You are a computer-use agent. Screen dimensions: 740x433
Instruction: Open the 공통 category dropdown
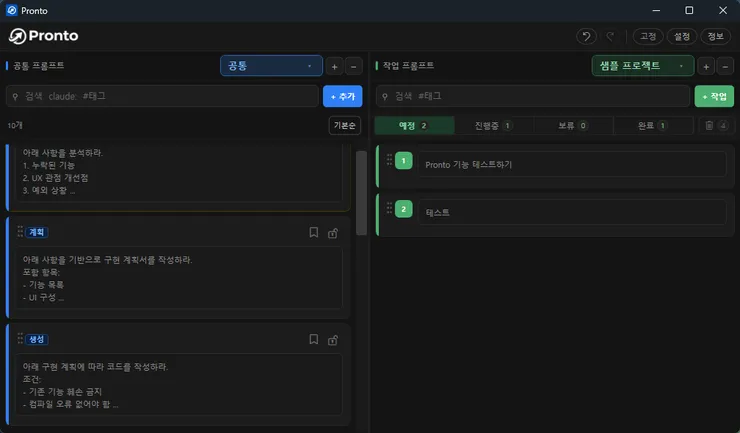(x=271, y=66)
